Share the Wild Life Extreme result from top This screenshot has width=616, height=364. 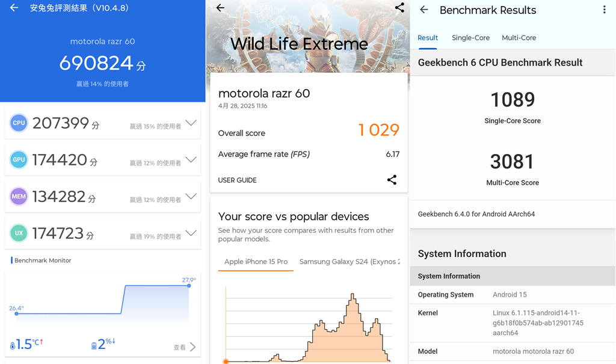pyautogui.click(x=399, y=8)
